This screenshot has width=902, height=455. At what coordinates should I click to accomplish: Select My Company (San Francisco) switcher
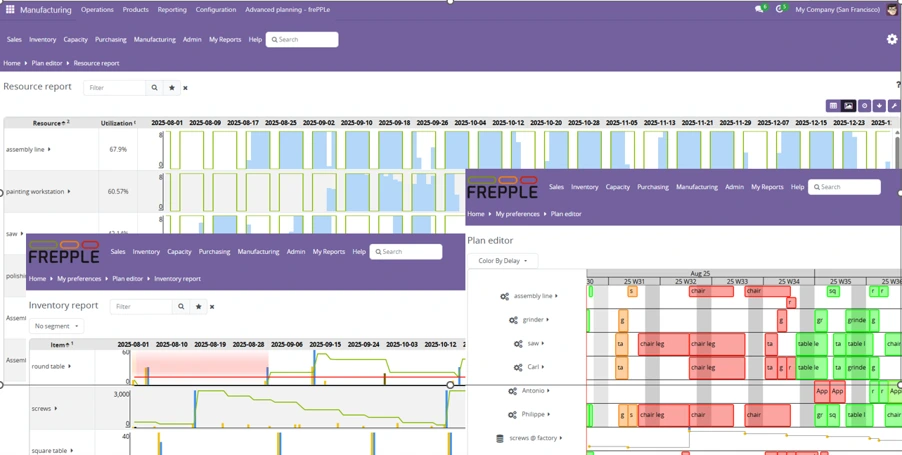click(837, 10)
